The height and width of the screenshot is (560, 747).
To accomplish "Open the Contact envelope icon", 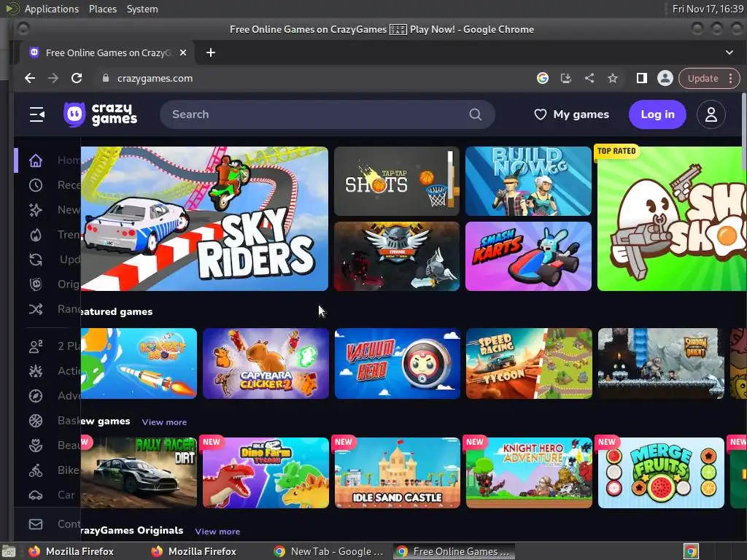I will tap(36, 524).
